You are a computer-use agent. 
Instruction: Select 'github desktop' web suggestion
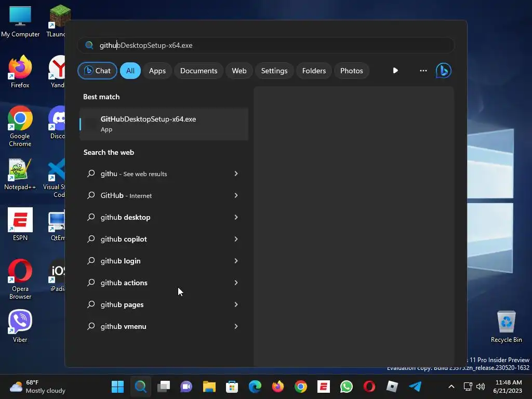point(164,217)
